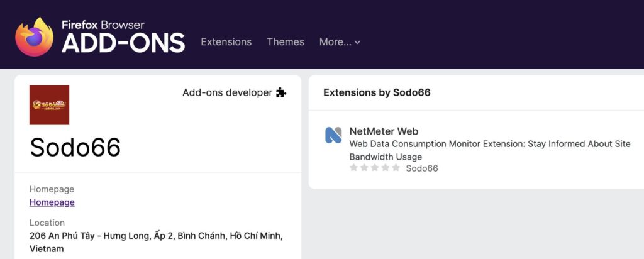
Task: Click the Sodo66 red avatar image
Action: point(49,104)
